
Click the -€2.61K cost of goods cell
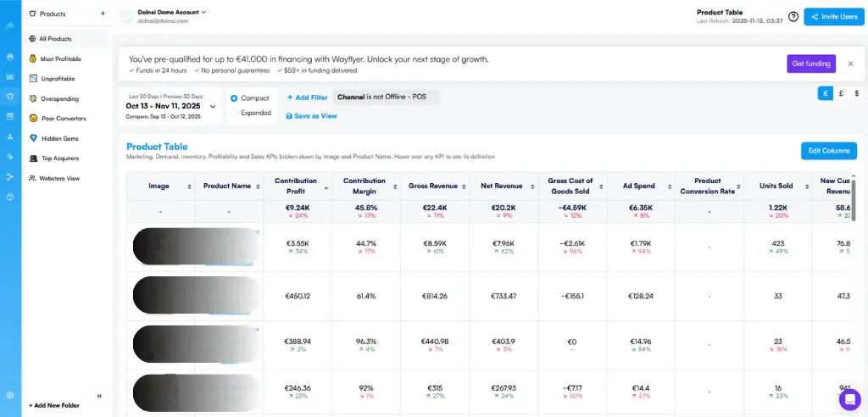coord(572,247)
